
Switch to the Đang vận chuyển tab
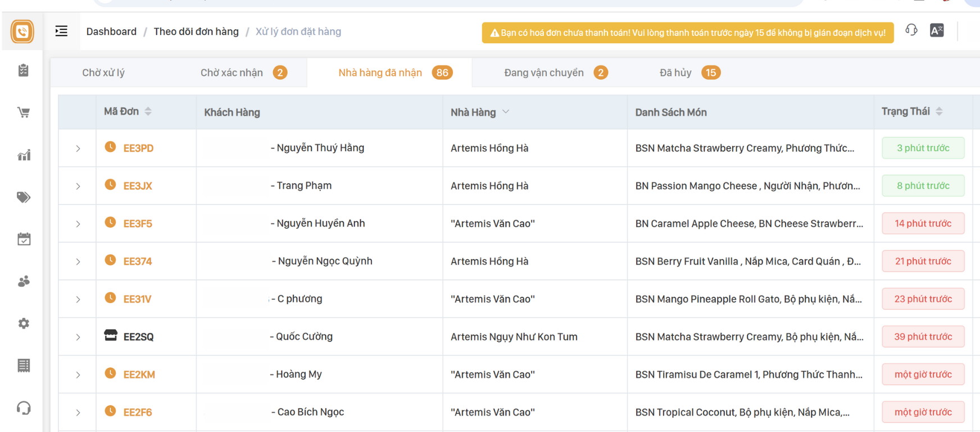point(543,73)
